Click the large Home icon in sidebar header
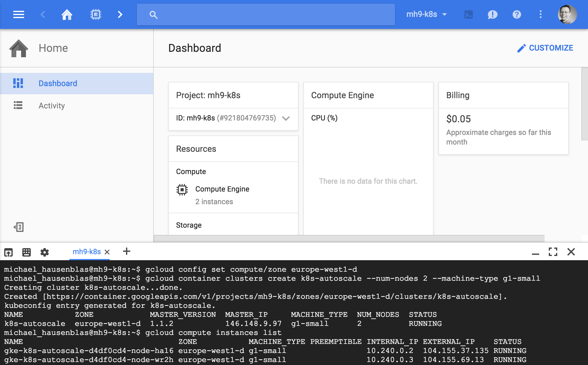 (x=19, y=48)
